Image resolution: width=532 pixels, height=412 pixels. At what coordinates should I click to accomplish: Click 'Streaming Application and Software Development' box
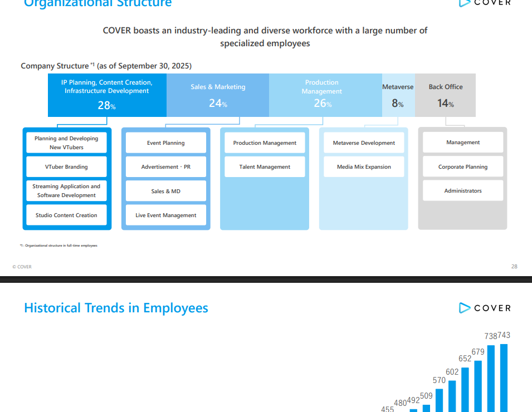66,191
